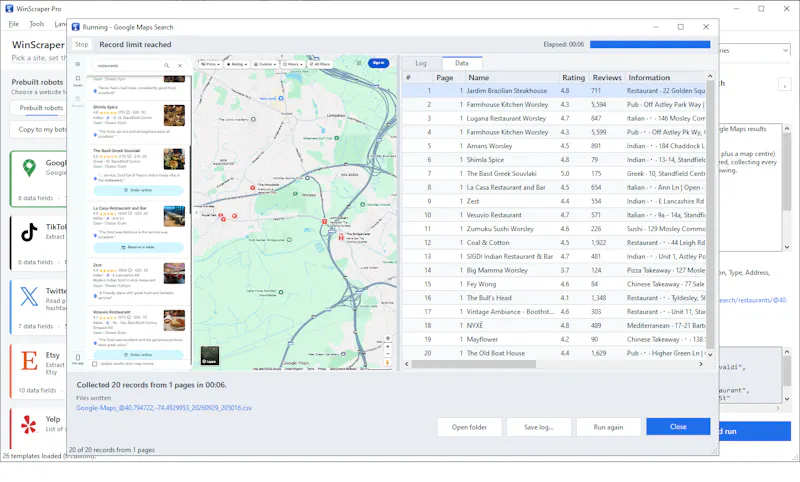800x482 pixels.
Task: Click the Run again button
Action: (608, 427)
